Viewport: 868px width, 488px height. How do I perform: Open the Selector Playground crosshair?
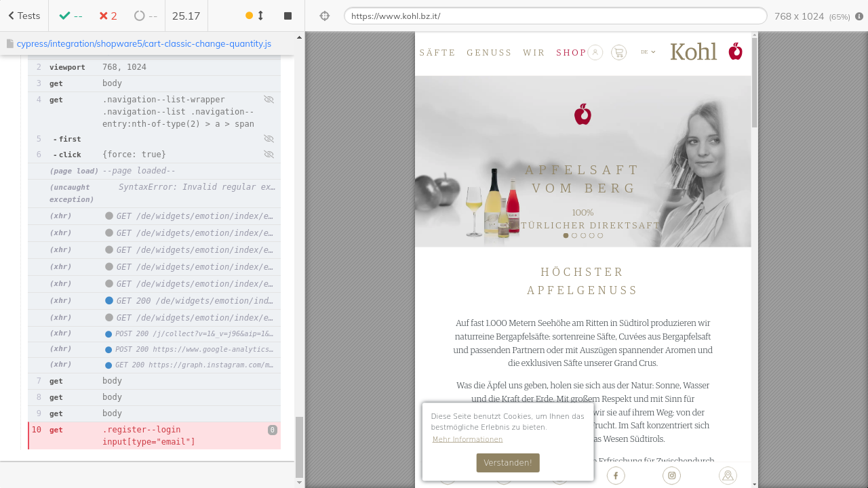pos(325,16)
